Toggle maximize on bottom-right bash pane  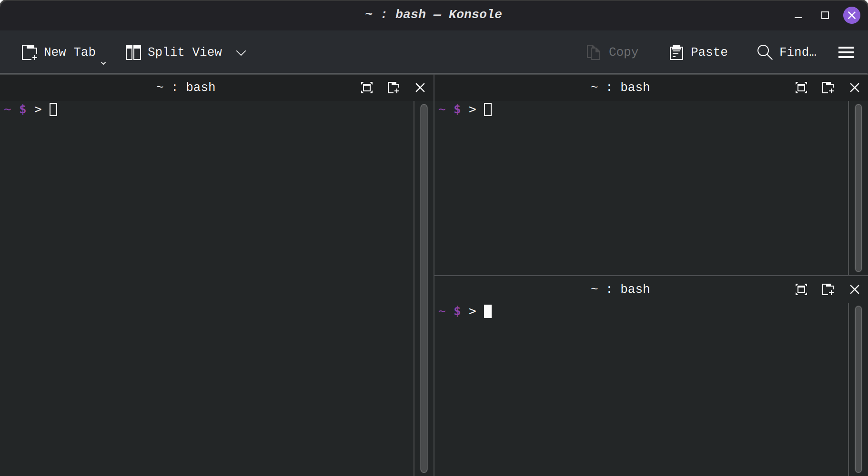[x=801, y=289]
